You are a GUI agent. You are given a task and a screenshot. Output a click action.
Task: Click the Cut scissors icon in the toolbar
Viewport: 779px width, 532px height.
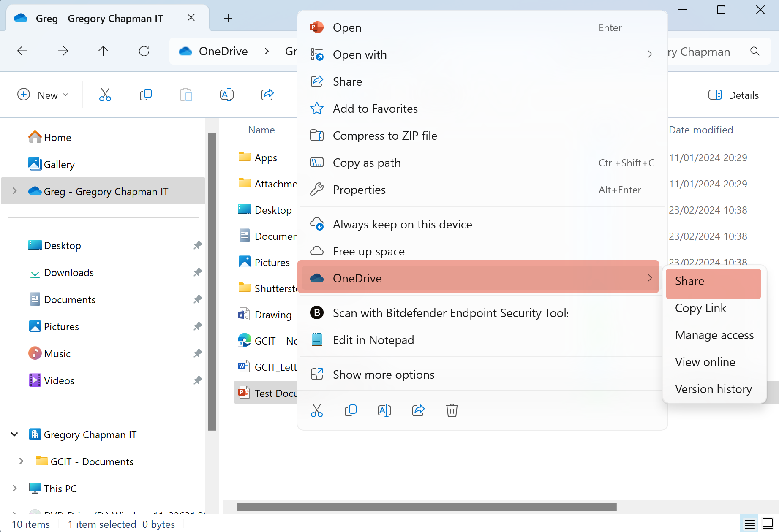coord(105,95)
